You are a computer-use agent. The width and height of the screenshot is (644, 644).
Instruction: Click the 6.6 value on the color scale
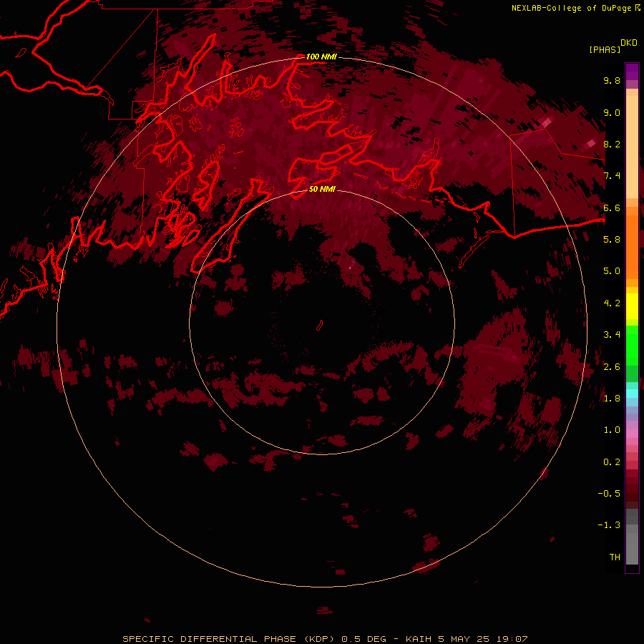(612, 208)
